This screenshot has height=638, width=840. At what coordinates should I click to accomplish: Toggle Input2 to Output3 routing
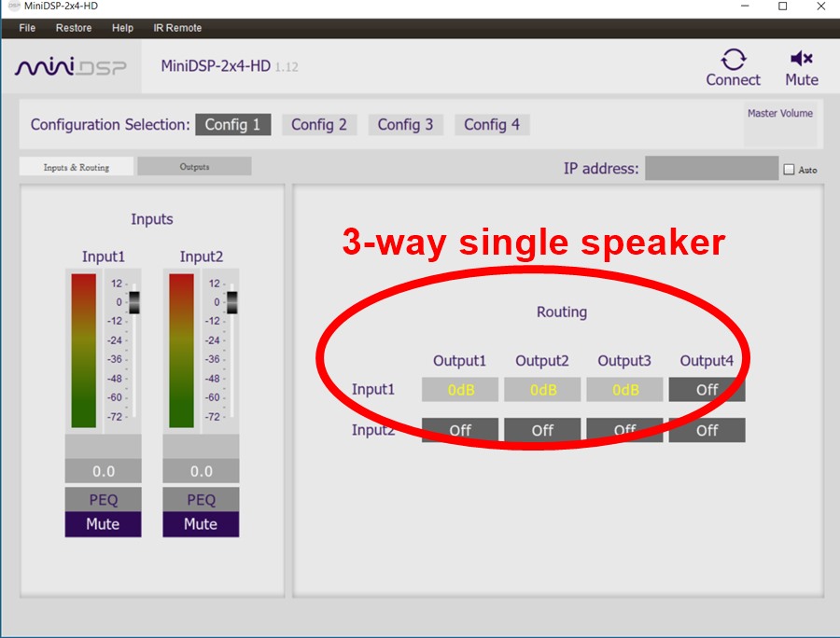point(624,430)
